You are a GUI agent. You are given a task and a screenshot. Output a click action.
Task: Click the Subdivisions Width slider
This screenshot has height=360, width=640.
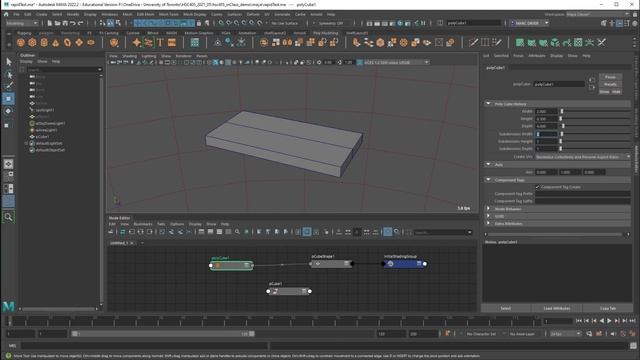pos(596,134)
